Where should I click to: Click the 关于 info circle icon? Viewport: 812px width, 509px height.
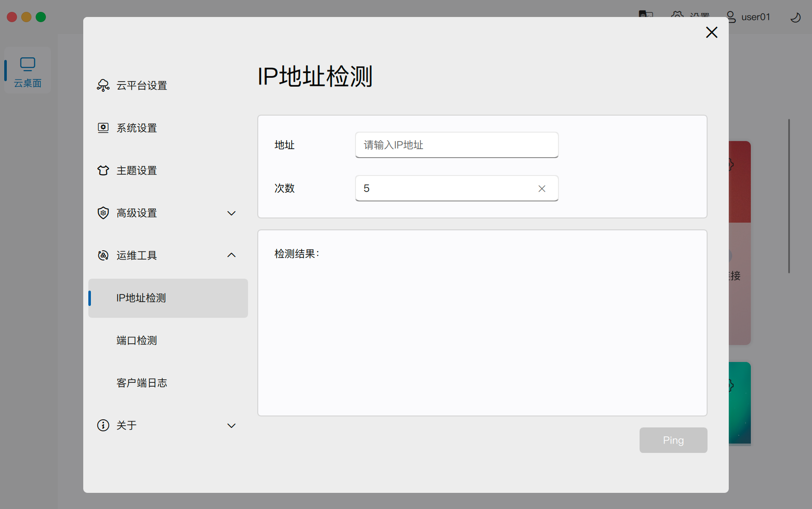pos(103,425)
